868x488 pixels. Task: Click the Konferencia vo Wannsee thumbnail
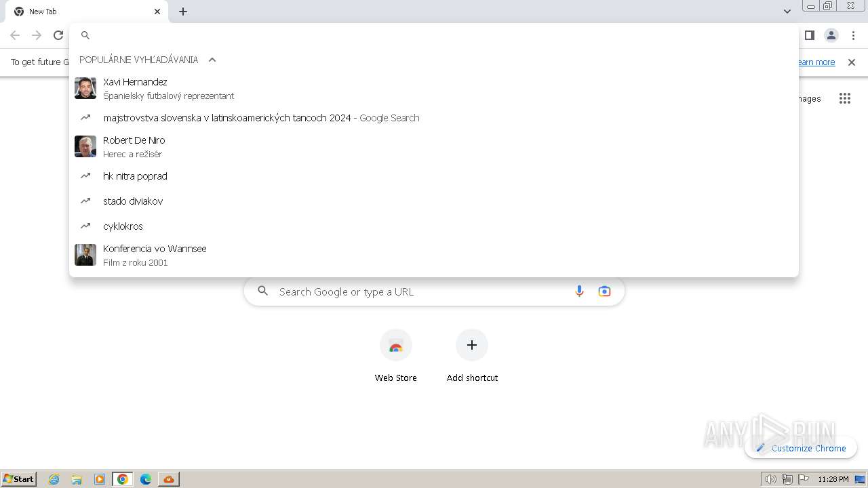[x=85, y=255]
